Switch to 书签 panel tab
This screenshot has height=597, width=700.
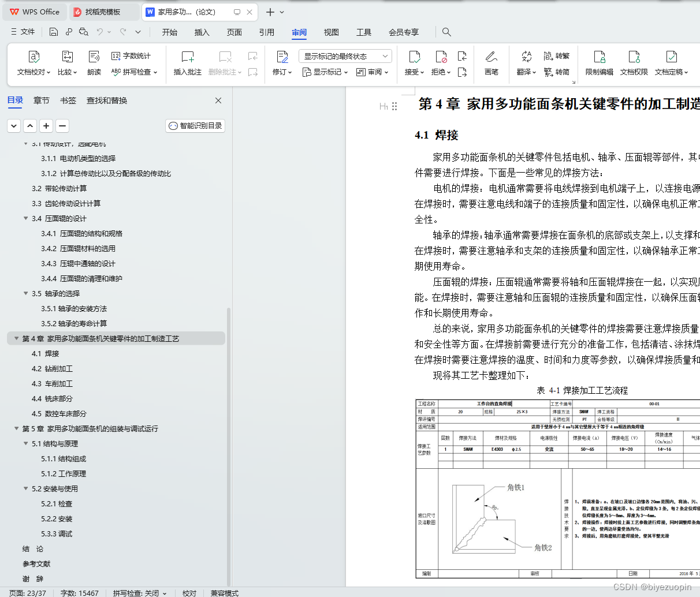pyautogui.click(x=68, y=100)
